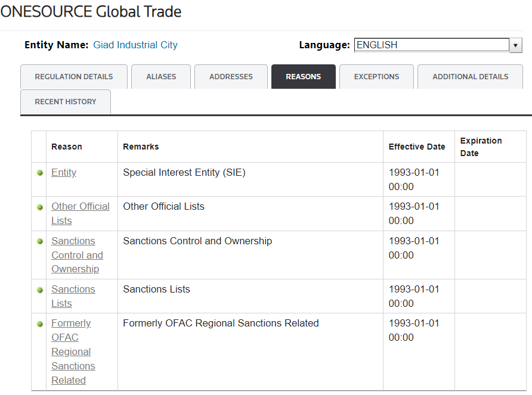Open Formerly OFAC Regional Sanctions Related link
This screenshot has width=532, height=395.
[x=73, y=352]
